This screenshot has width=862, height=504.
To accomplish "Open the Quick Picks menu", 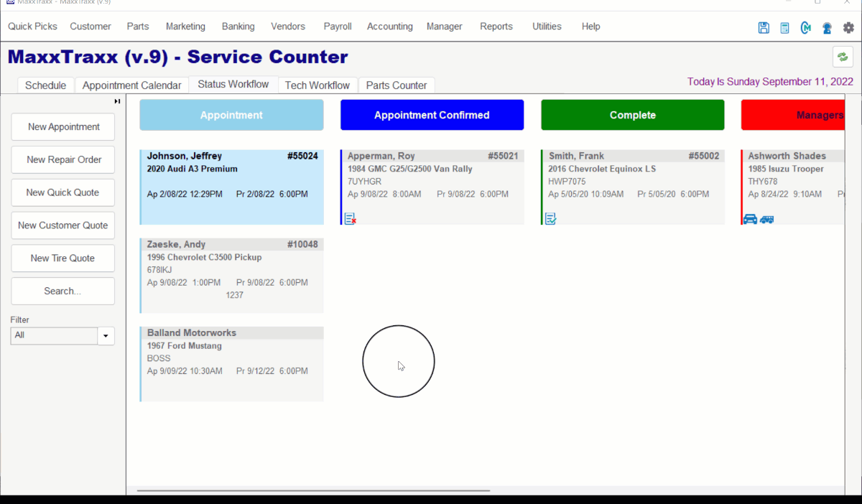I will click(32, 27).
